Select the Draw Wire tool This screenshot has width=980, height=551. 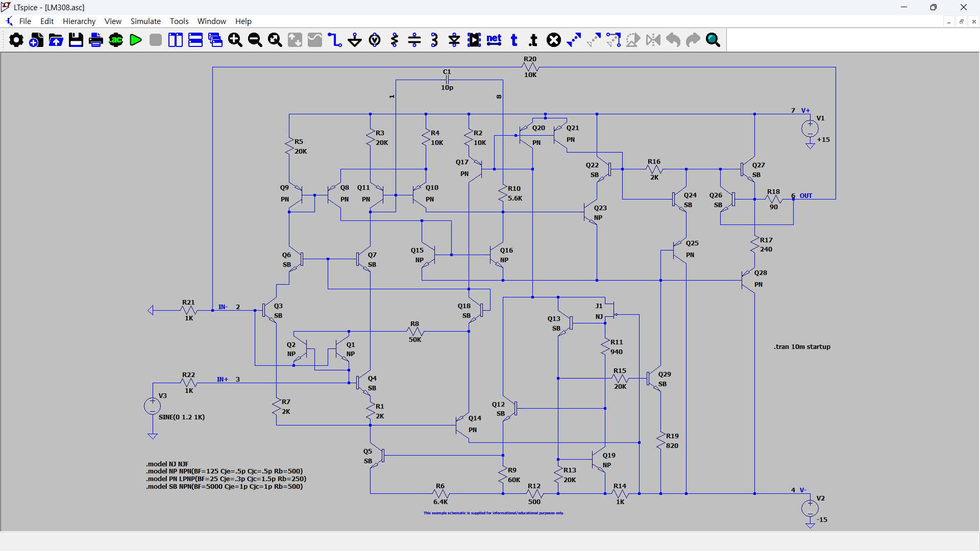(335, 40)
